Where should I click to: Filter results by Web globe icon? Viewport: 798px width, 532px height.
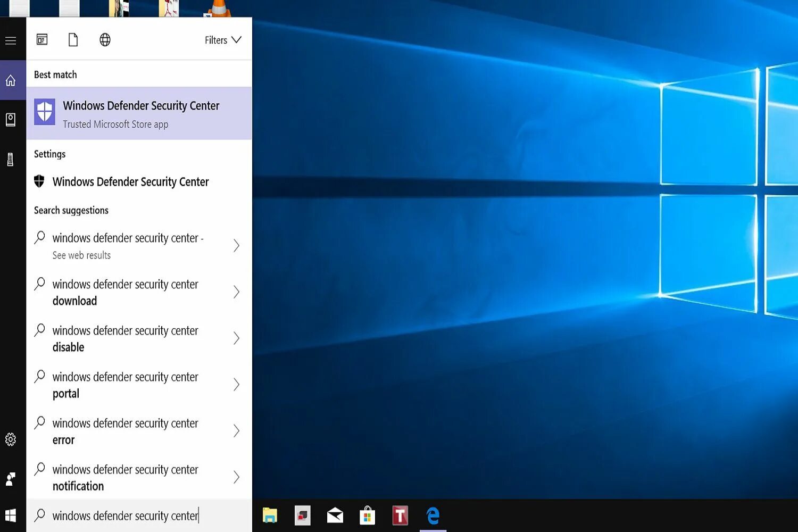tap(105, 40)
